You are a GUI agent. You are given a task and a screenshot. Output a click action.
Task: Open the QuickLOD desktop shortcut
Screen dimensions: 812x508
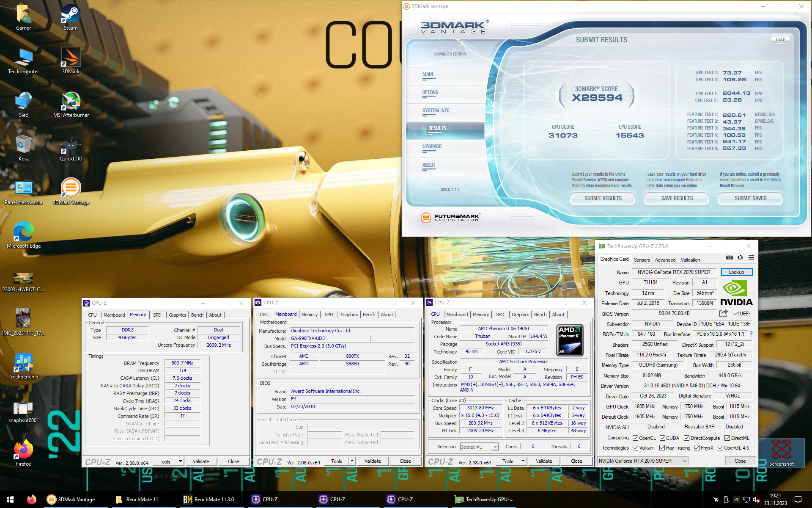coord(71,148)
